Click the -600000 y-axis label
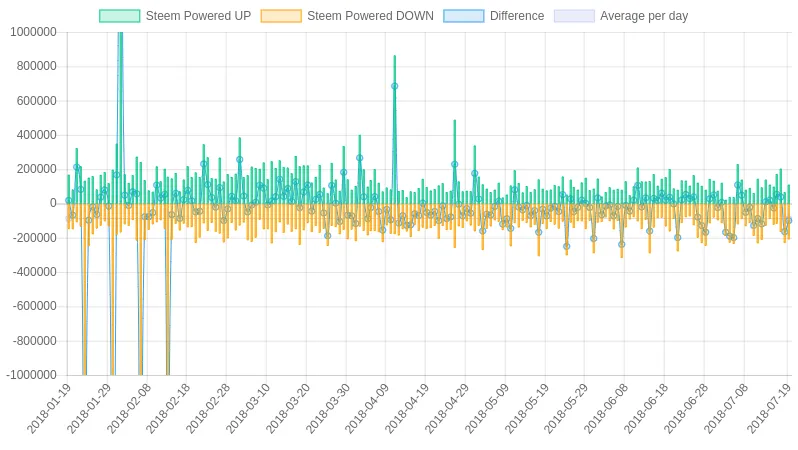Image resolution: width=798 pixels, height=450 pixels. [34, 306]
